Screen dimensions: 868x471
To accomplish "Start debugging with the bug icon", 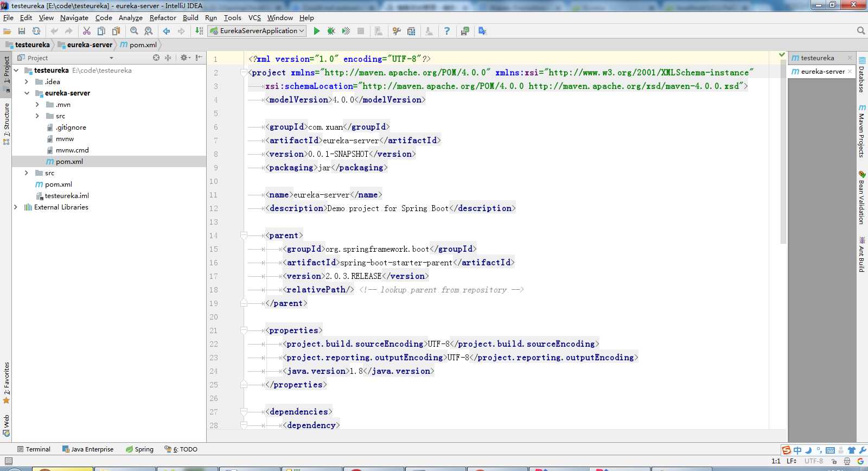I will pos(331,31).
